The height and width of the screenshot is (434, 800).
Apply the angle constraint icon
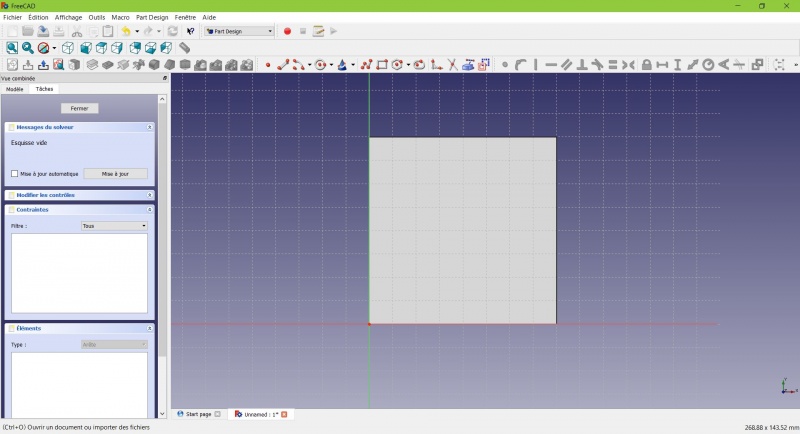pos(723,65)
